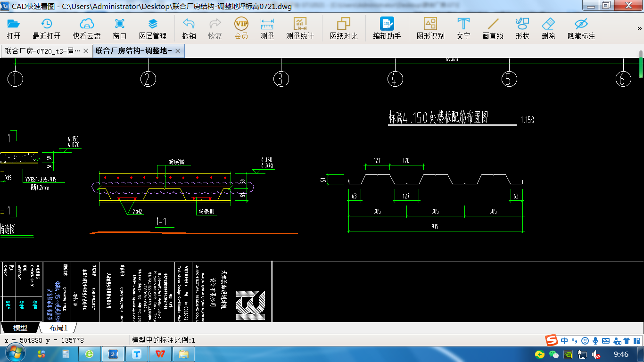Viewport: 644px width, 362px height.
Task: Launch 图纸对比 drawing compare
Action: pyautogui.click(x=344, y=28)
